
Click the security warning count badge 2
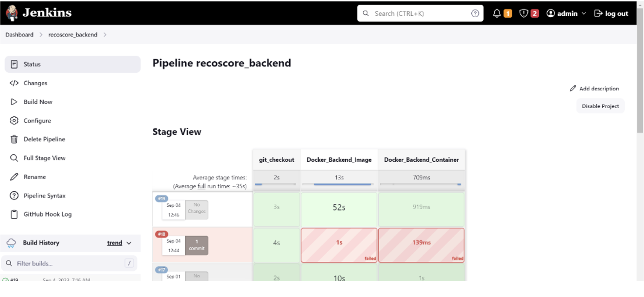click(x=535, y=14)
